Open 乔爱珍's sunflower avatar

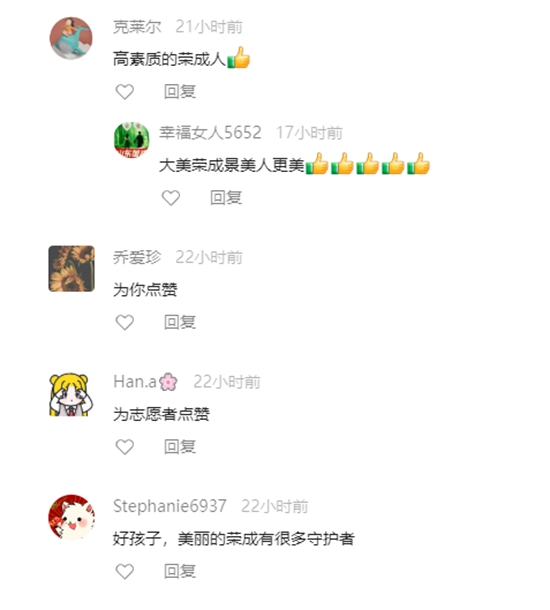click(72, 268)
